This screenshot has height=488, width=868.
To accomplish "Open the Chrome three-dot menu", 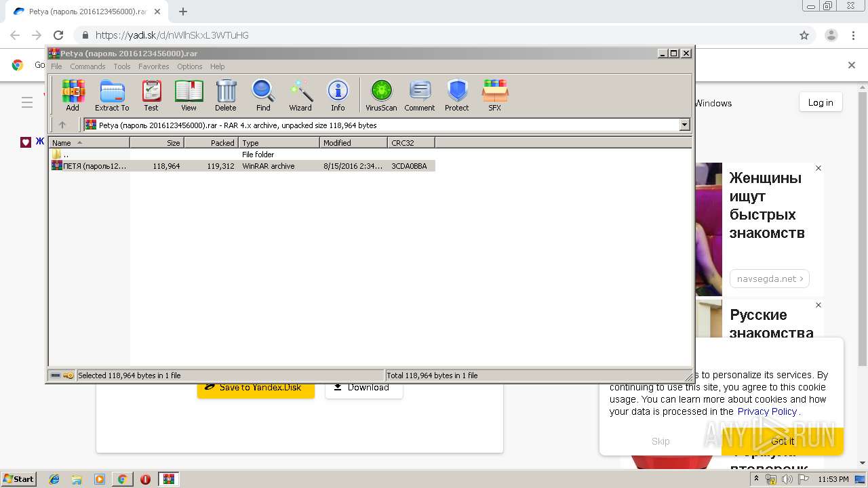I will (853, 35).
